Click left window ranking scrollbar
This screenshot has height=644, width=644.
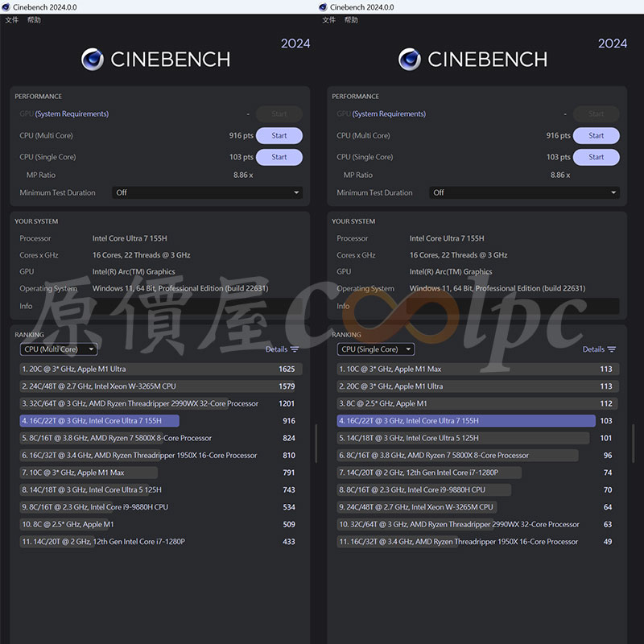point(316,444)
